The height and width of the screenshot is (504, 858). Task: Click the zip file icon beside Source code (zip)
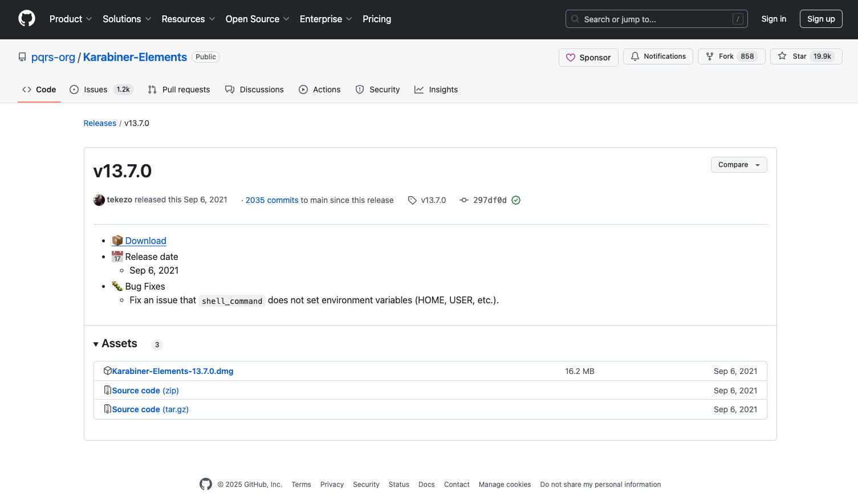108,390
